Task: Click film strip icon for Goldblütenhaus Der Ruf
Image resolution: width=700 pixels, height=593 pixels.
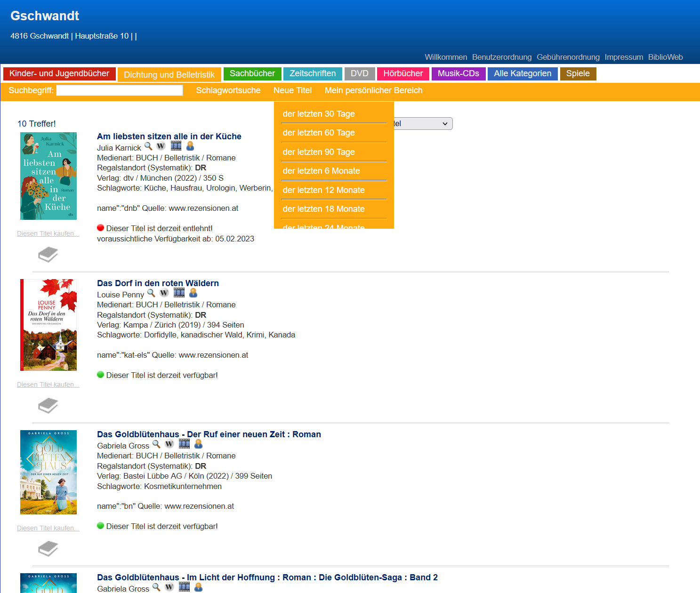Action: 184,444
